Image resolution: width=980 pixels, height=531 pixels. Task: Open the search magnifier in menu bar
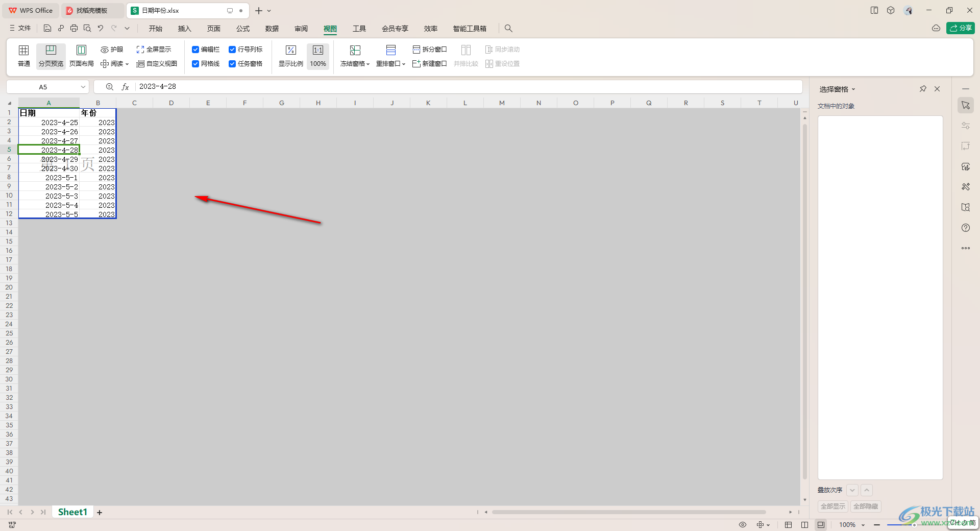pyautogui.click(x=508, y=29)
